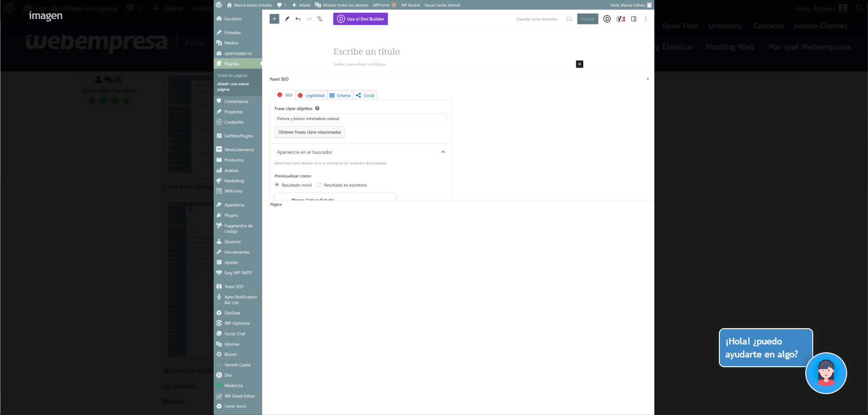The image size is (868, 415).
Task: Select the Resultado móvil radio button
Action: point(277,185)
